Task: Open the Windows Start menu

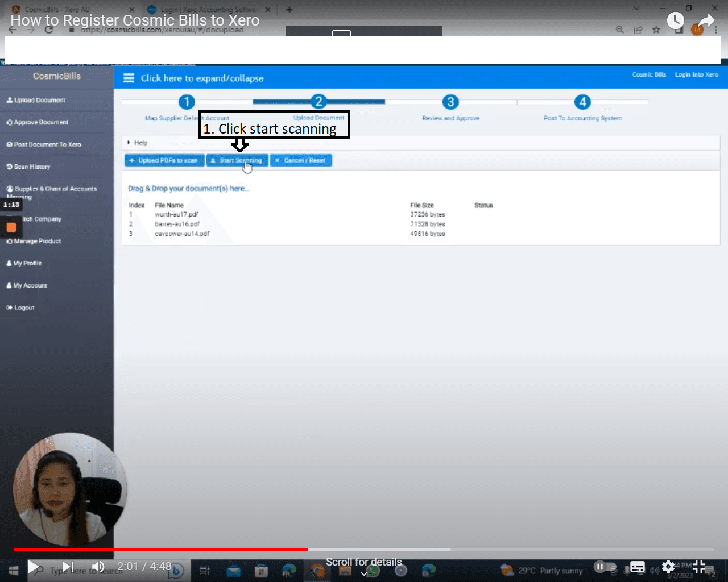Action: click(14, 570)
